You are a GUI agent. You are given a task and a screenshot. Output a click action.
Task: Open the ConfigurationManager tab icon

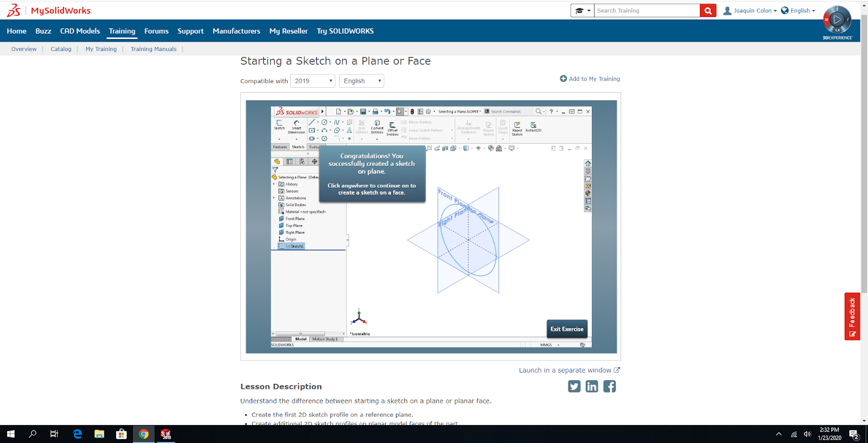pyautogui.click(x=302, y=162)
